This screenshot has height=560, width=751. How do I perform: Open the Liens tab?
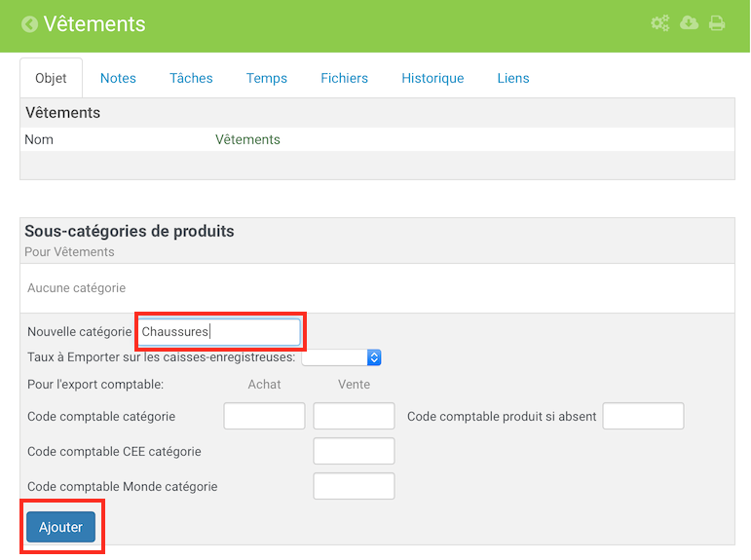(x=513, y=78)
